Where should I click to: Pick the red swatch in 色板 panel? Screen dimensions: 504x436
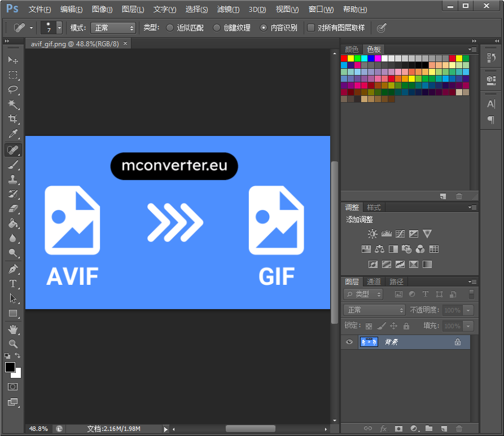click(344, 58)
